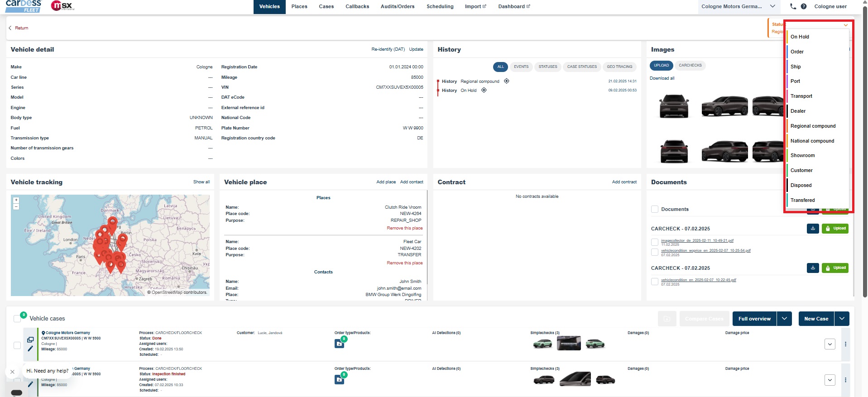The height and width of the screenshot is (397, 868).
Task: Open the Full overview dropdown arrow
Action: pos(784,319)
